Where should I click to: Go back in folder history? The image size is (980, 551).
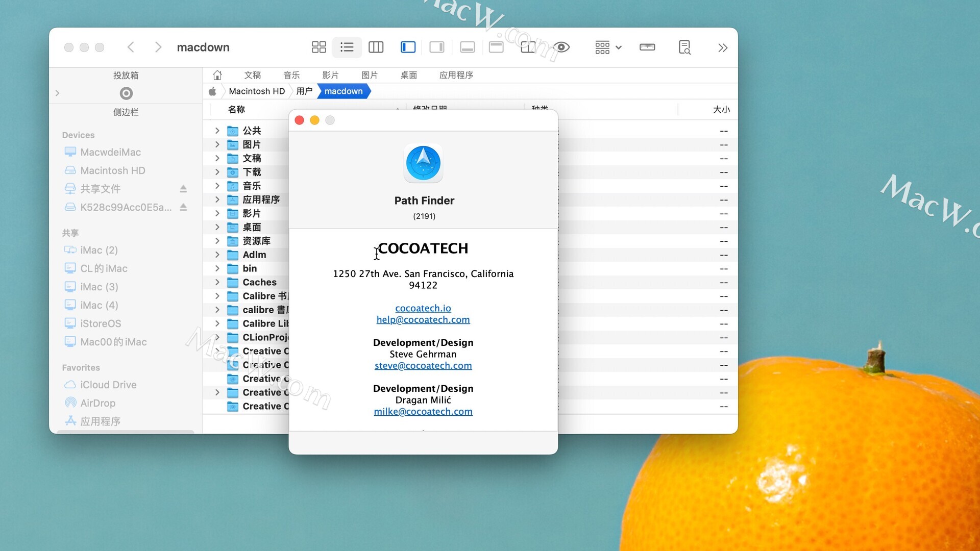[131, 47]
